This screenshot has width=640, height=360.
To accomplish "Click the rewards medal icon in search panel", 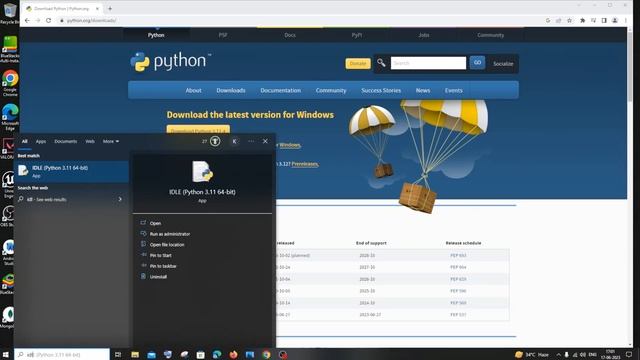I will coord(215,141).
